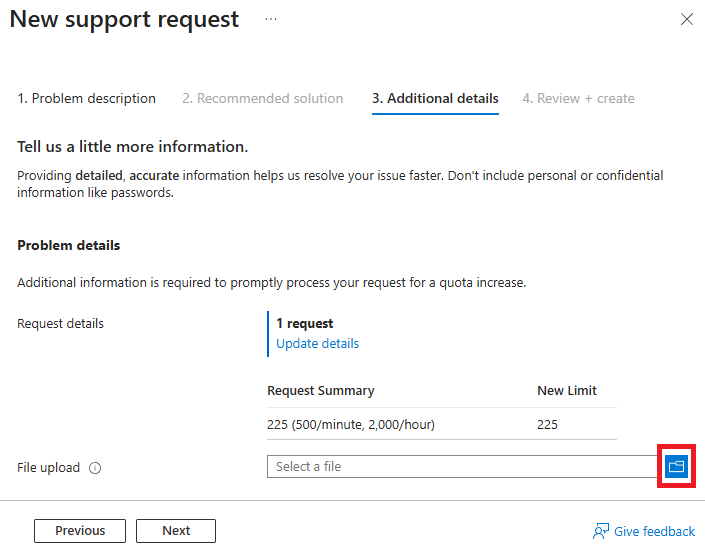
Task: Close the New support request pane
Action: pyautogui.click(x=686, y=19)
